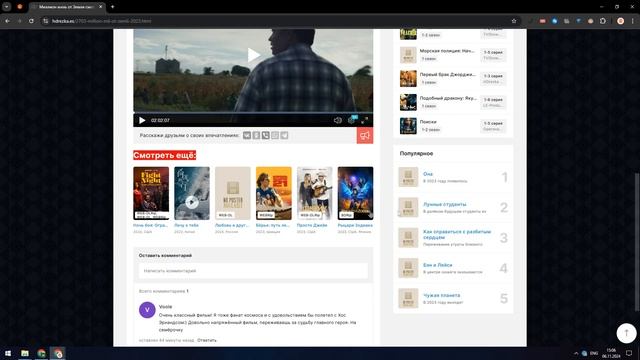The width and height of the screenshot is (640, 360).
Task: Switch the ENG language indicator
Action: pyautogui.click(x=594, y=353)
